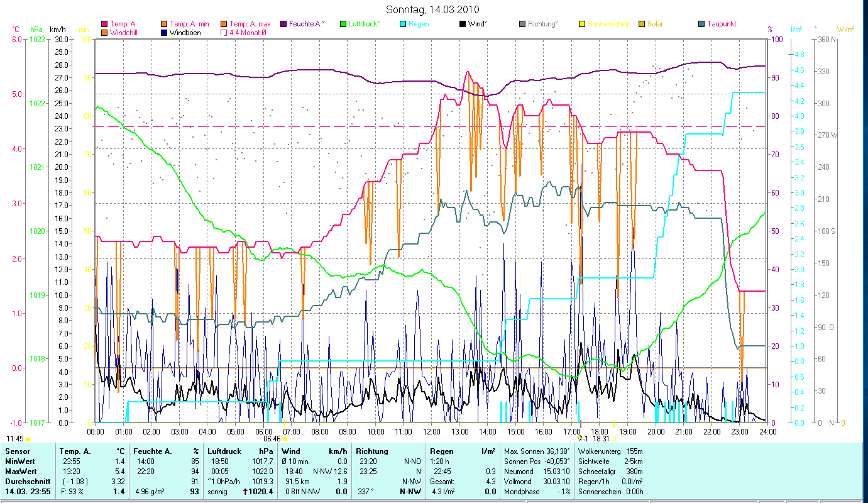Click the purple Feuchte A.* legend square
Screen dimensions: 868x503
(284, 24)
